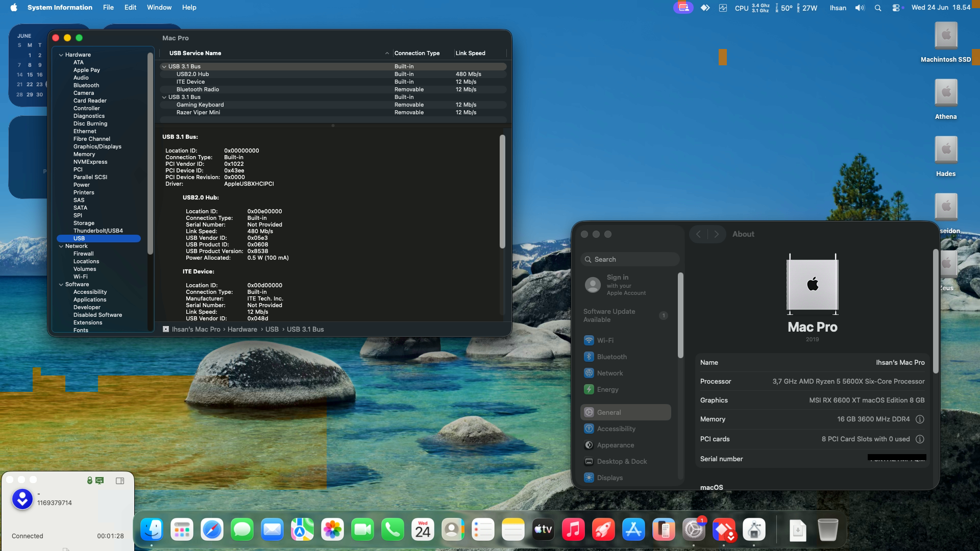The image size is (980, 551).
Task: Select Gaming Keyboard device row
Action: [333, 105]
